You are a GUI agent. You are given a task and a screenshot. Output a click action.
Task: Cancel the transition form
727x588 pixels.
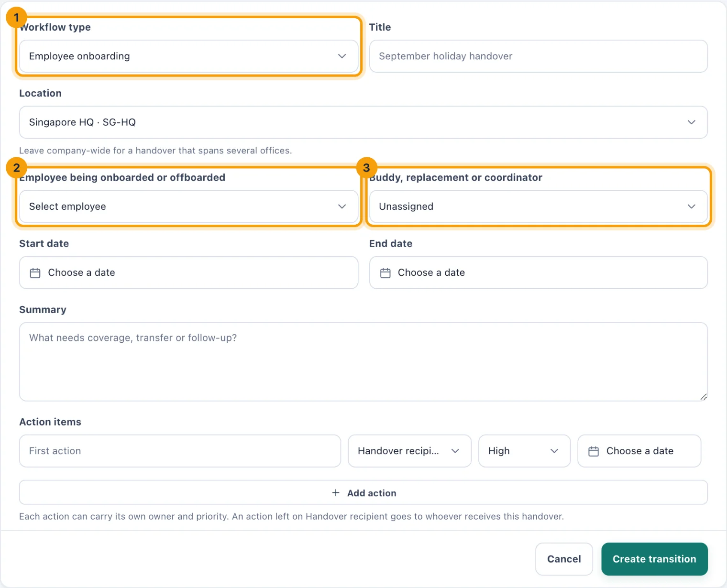point(564,559)
